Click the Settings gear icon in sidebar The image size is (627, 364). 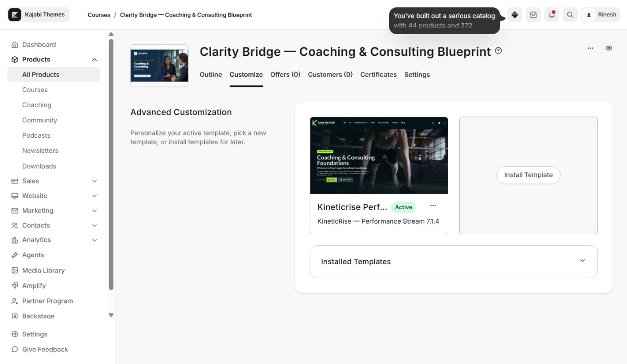click(15, 334)
